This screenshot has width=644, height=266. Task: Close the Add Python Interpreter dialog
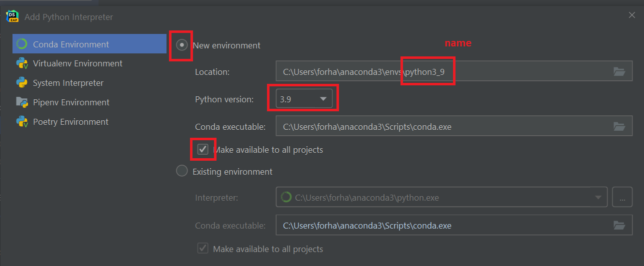point(631,15)
